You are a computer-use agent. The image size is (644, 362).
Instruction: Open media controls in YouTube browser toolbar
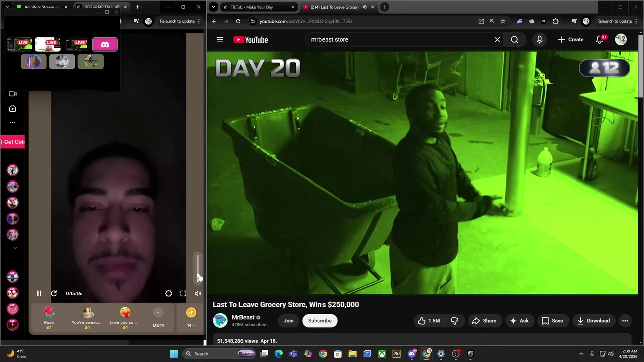click(x=574, y=21)
